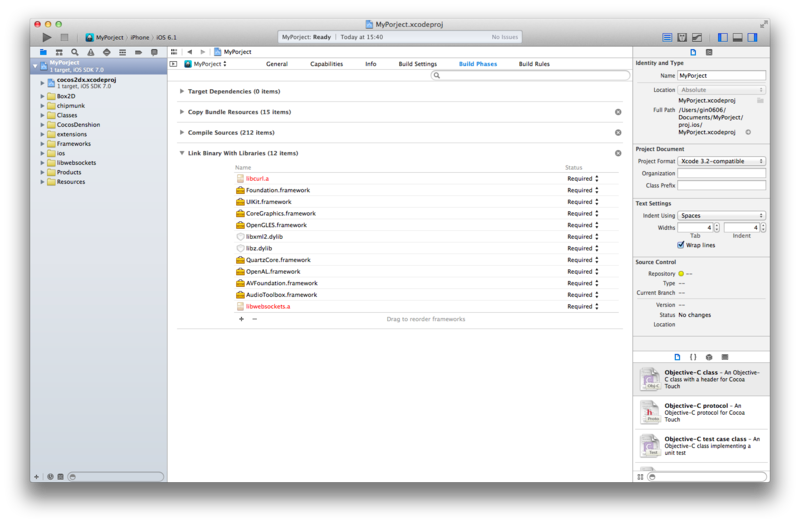800x524 pixels.
Task: Expand Compile Sources section
Action: click(182, 132)
